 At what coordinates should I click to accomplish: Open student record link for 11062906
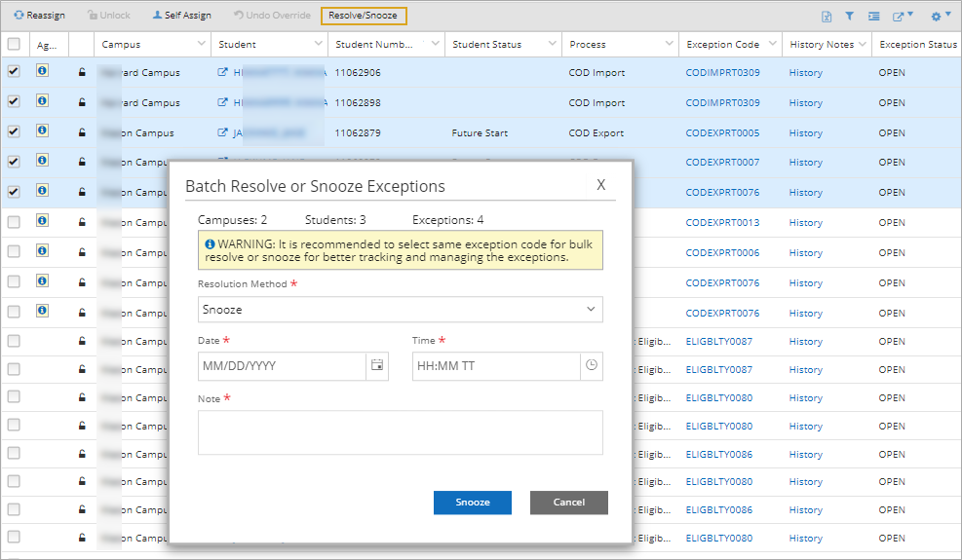point(222,72)
